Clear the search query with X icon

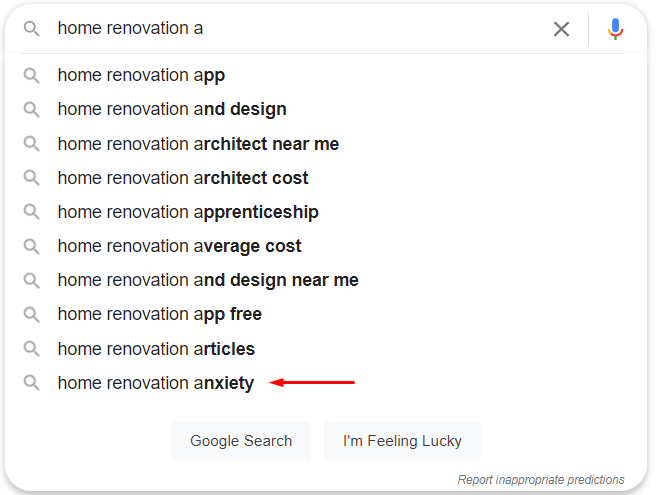(x=561, y=29)
